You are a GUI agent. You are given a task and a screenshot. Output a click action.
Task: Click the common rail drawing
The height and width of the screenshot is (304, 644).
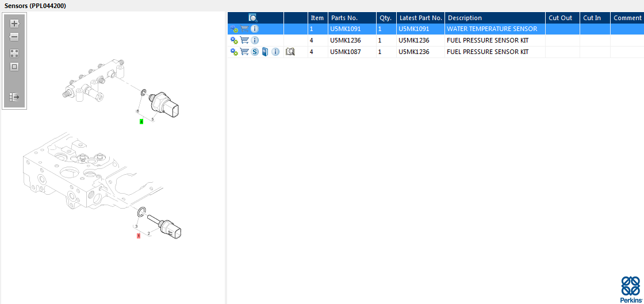click(94, 80)
